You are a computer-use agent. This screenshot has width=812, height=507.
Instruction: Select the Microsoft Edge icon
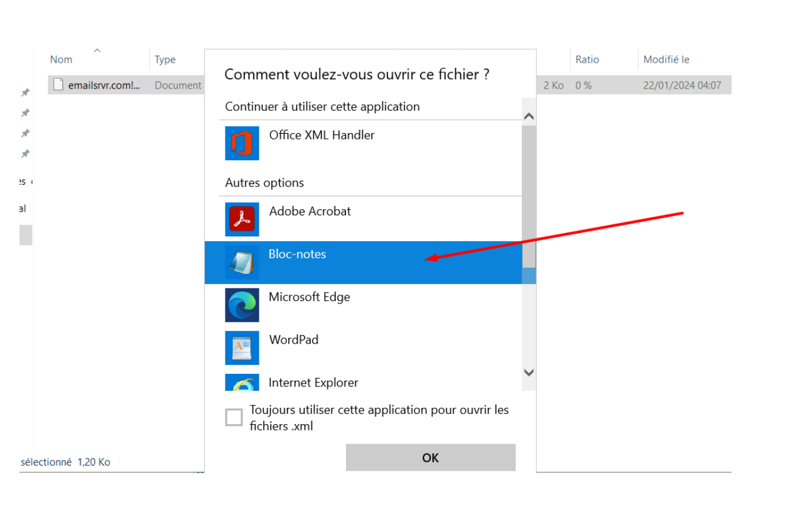tap(242, 305)
